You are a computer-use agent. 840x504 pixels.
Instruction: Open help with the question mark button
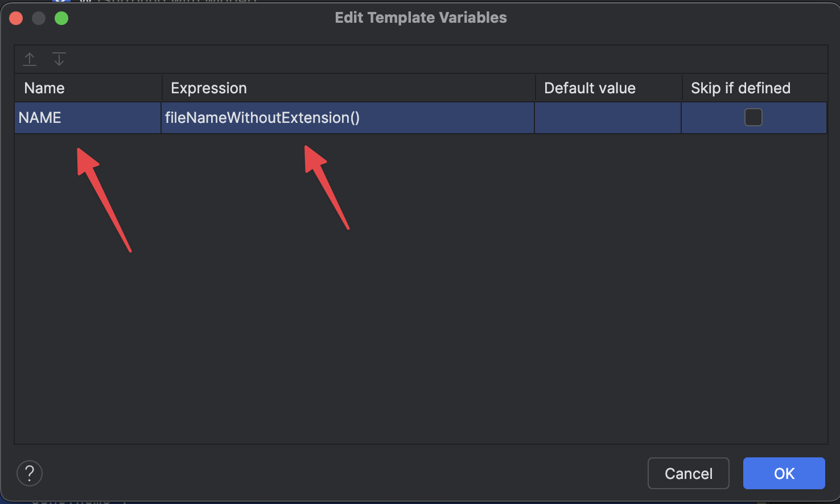(x=30, y=473)
